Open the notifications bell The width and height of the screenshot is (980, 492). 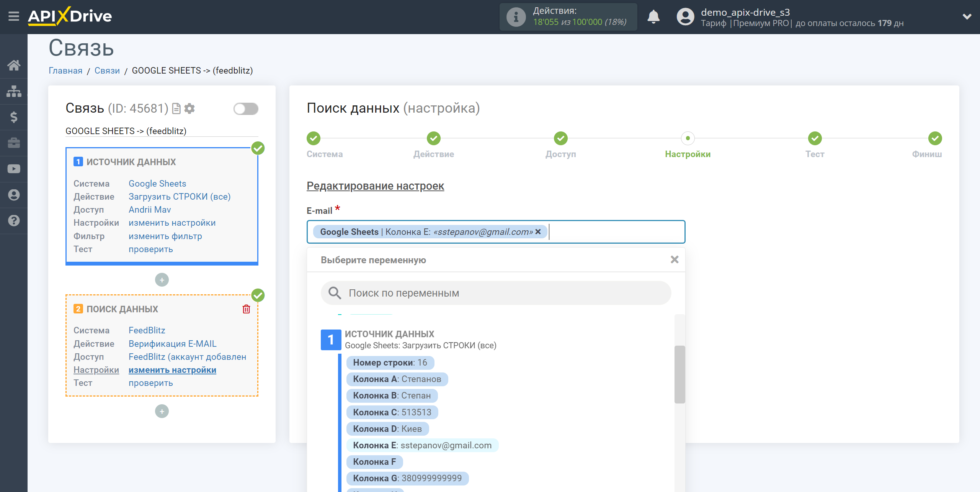[653, 17]
